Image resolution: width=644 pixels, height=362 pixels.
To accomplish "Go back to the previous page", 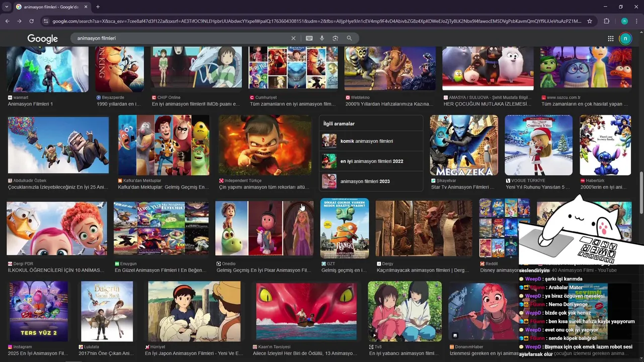I will (7, 21).
